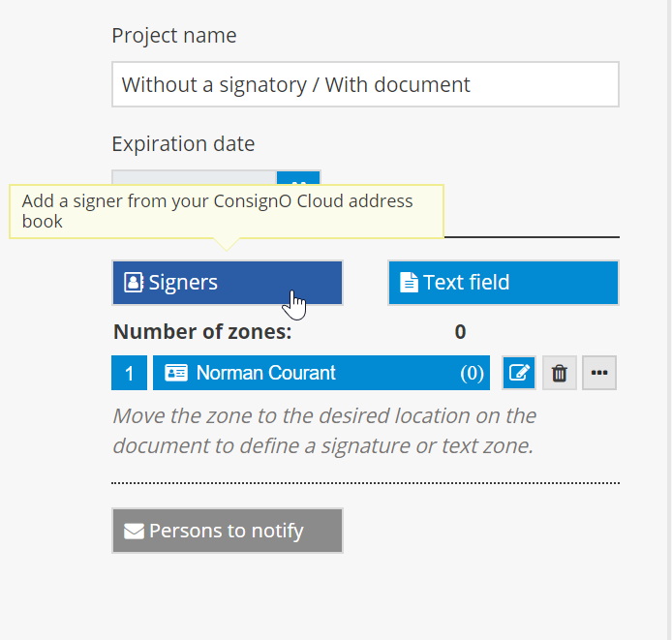Click the (0) zone count on signer row

[x=472, y=373]
